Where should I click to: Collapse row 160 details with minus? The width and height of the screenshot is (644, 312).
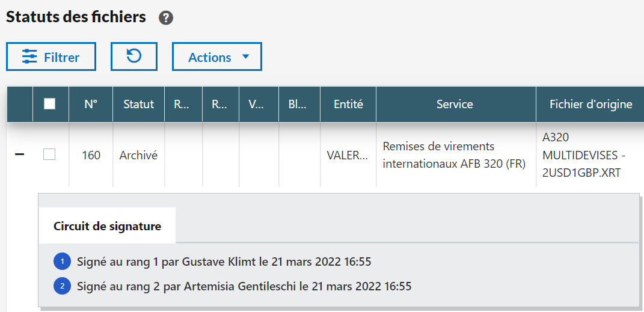tap(19, 154)
